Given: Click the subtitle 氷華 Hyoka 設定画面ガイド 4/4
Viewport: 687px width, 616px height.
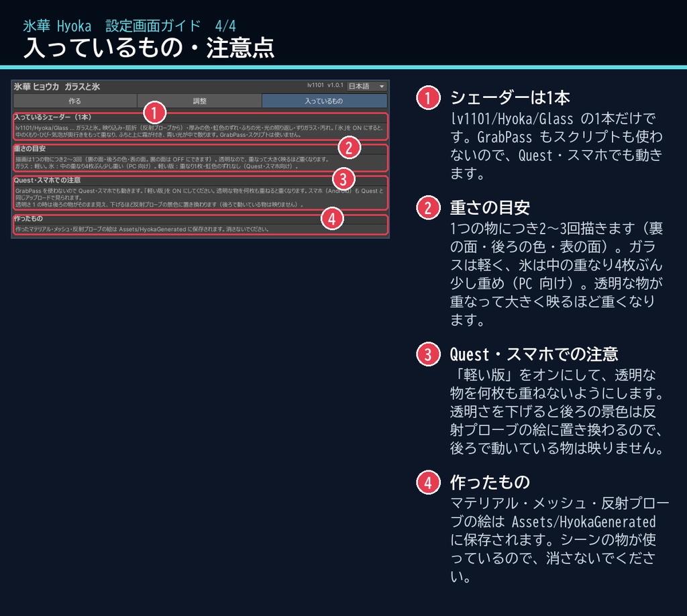Looking at the screenshot, I should (x=129, y=26).
